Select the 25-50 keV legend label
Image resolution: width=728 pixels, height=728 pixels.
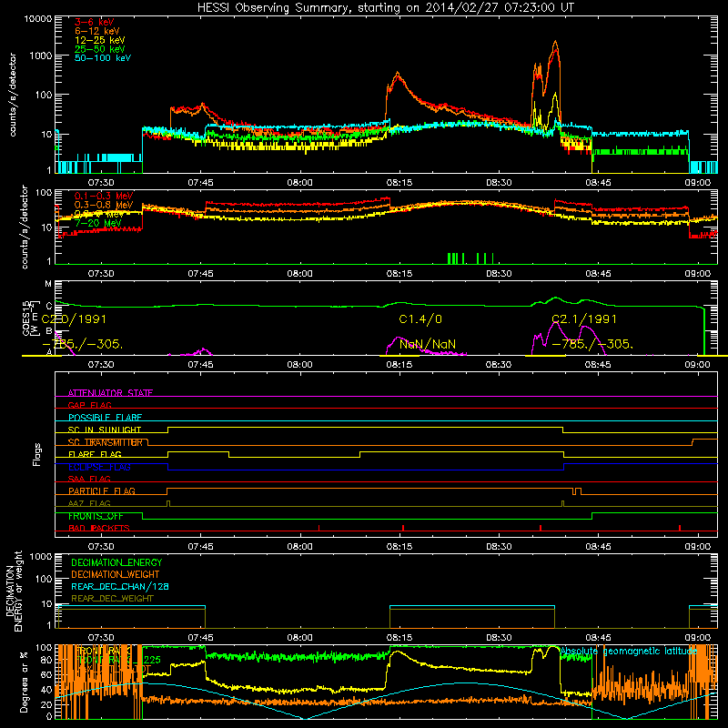(99, 49)
